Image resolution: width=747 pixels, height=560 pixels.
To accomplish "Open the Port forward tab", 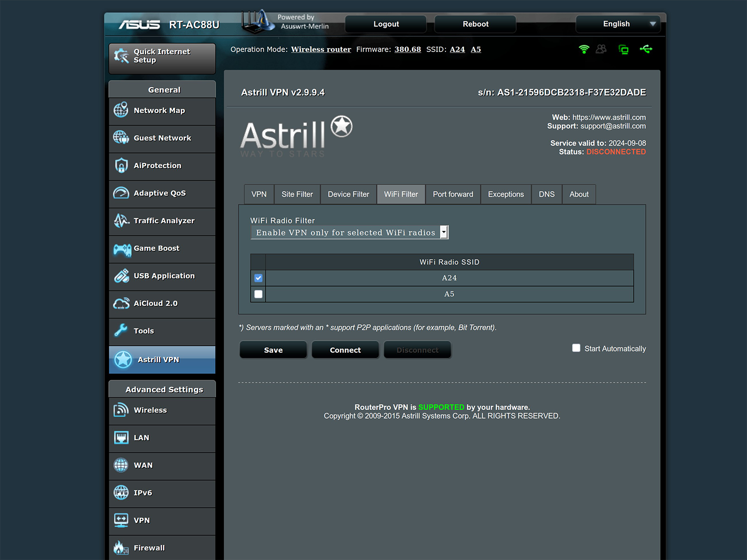I will [453, 194].
